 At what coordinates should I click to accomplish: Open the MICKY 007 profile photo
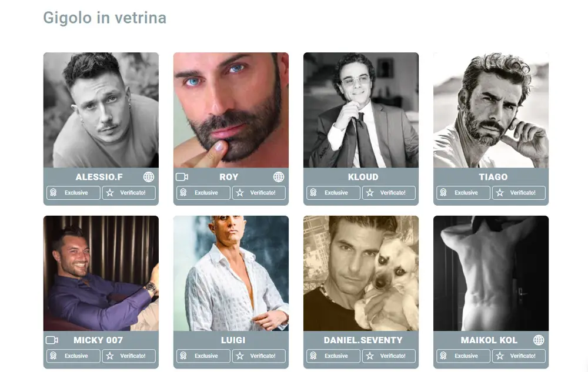click(101, 273)
